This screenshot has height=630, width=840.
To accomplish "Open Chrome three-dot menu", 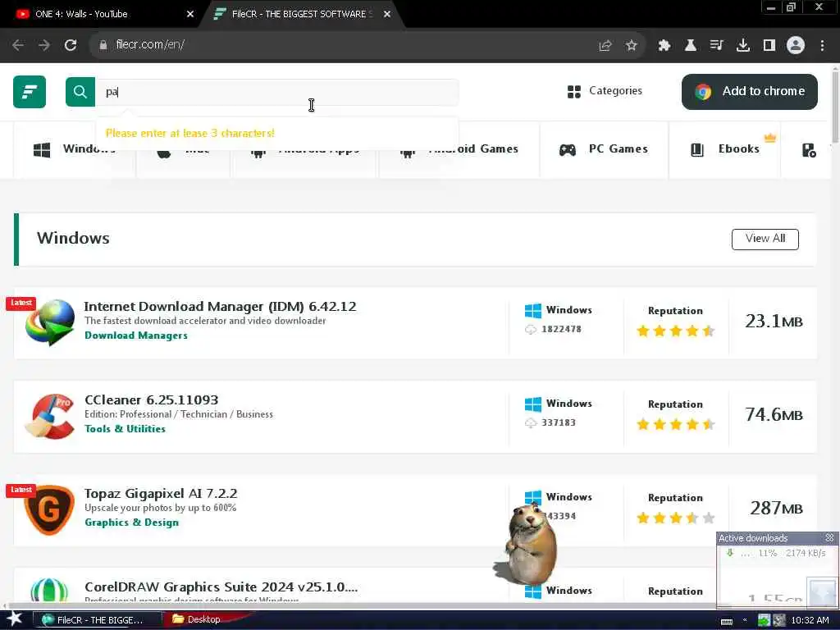I will point(822,46).
